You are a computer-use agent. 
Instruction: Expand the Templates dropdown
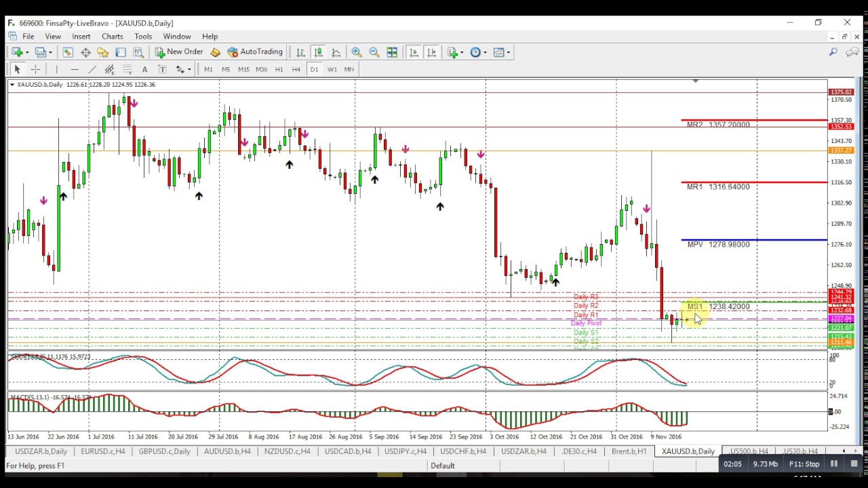click(509, 52)
